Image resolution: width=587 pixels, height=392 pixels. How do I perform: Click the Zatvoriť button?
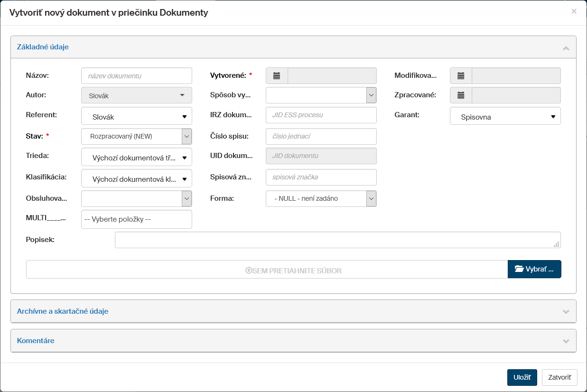tap(559, 378)
